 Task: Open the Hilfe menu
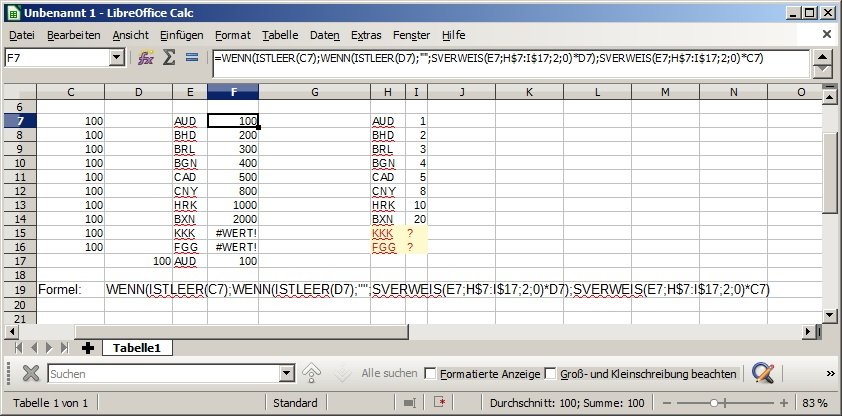(x=454, y=35)
